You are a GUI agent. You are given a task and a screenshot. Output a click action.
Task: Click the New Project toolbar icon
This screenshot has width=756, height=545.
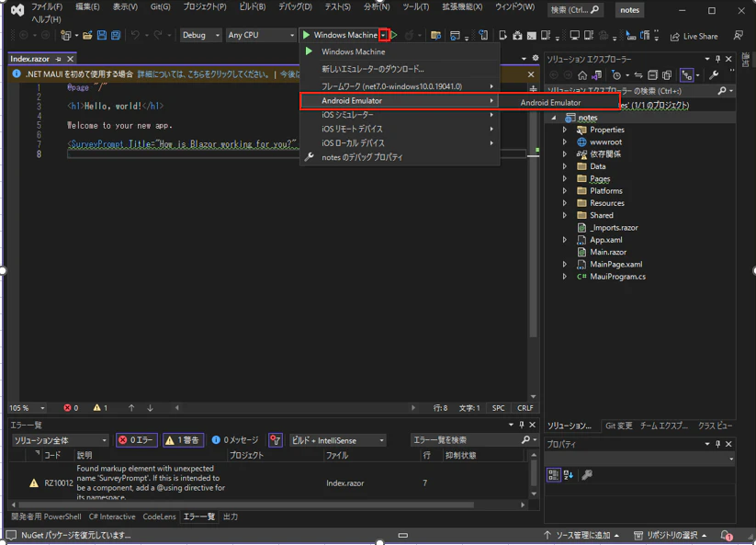coord(65,35)
